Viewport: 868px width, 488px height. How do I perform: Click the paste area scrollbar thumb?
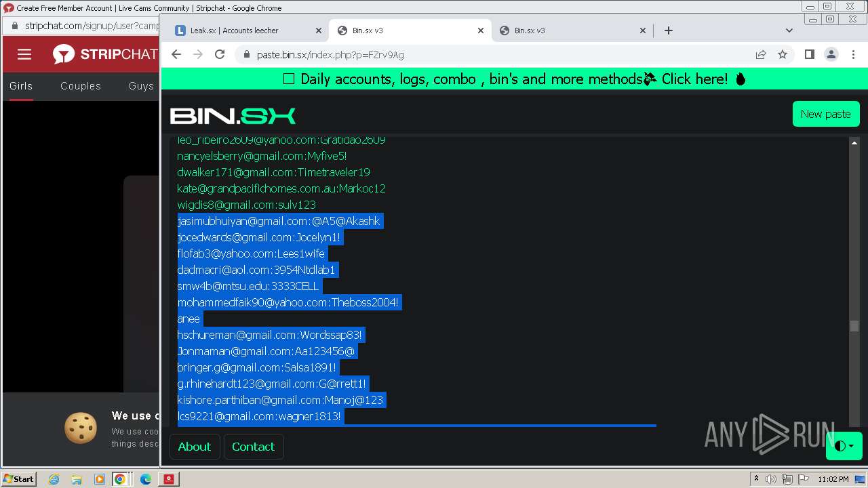click(854, 326)
